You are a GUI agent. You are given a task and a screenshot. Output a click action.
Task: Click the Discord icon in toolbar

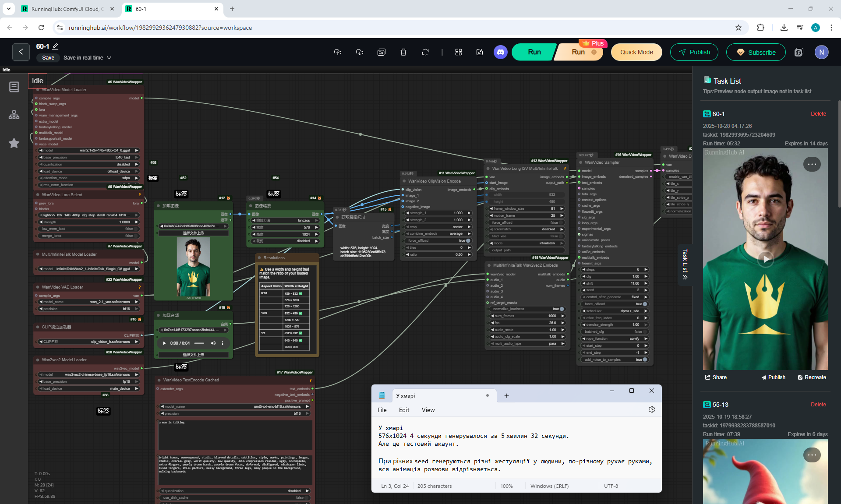[x=500, y=52]
